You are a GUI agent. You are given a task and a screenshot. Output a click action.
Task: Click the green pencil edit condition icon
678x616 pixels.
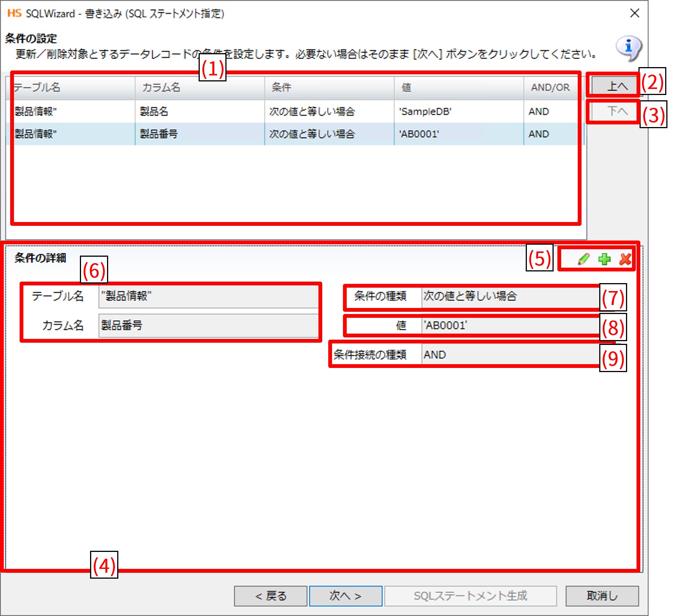click(583, 259)
